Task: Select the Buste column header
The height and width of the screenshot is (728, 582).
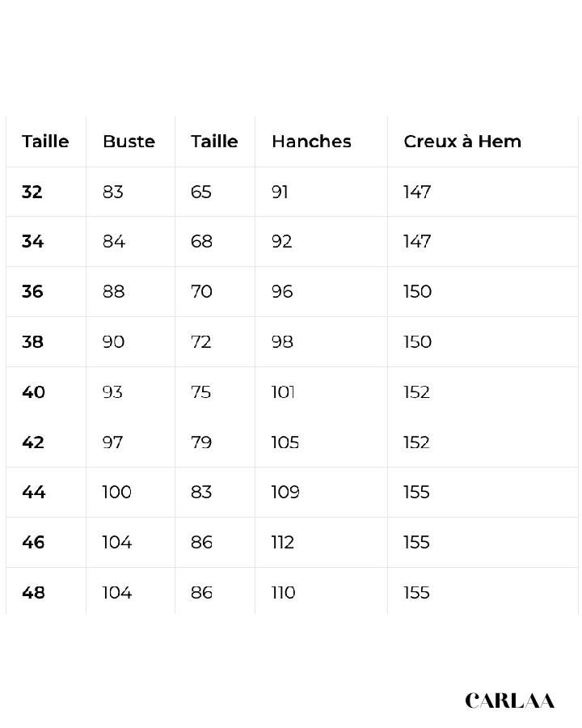Action: [129, 142]
